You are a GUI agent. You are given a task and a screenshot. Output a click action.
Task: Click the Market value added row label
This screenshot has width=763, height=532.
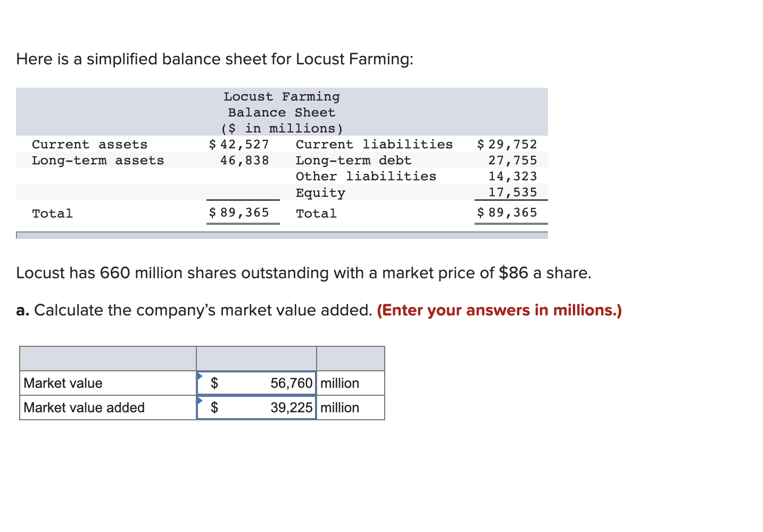click(x=84, y=408)
